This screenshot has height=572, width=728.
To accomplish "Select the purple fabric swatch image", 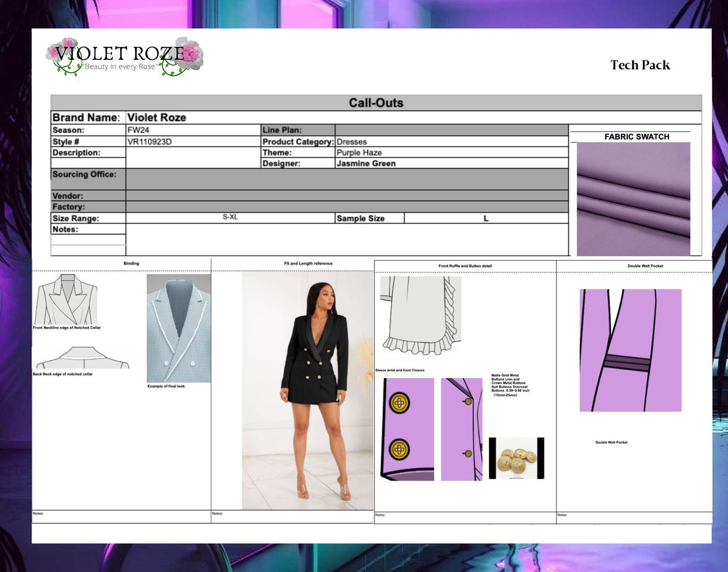I will point(633,199).
